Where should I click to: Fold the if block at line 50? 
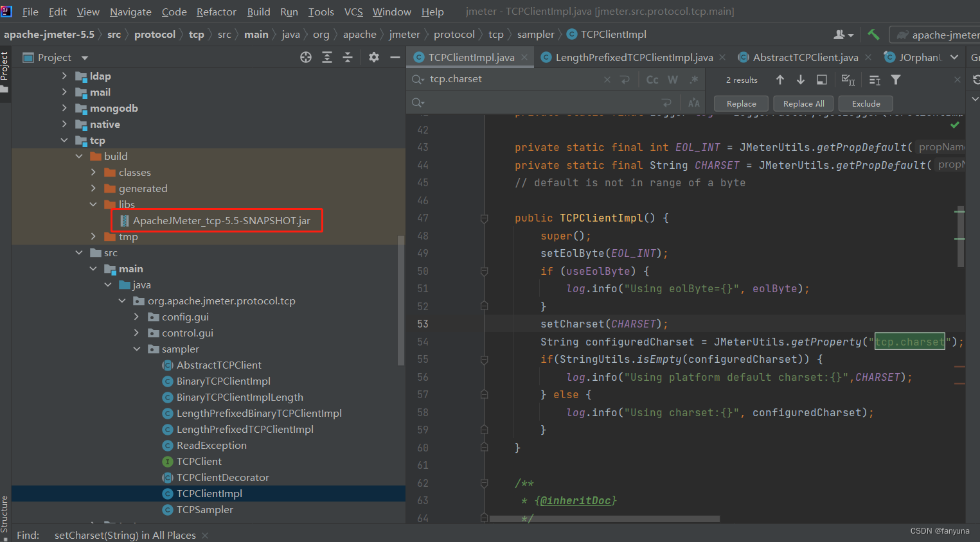484,271
